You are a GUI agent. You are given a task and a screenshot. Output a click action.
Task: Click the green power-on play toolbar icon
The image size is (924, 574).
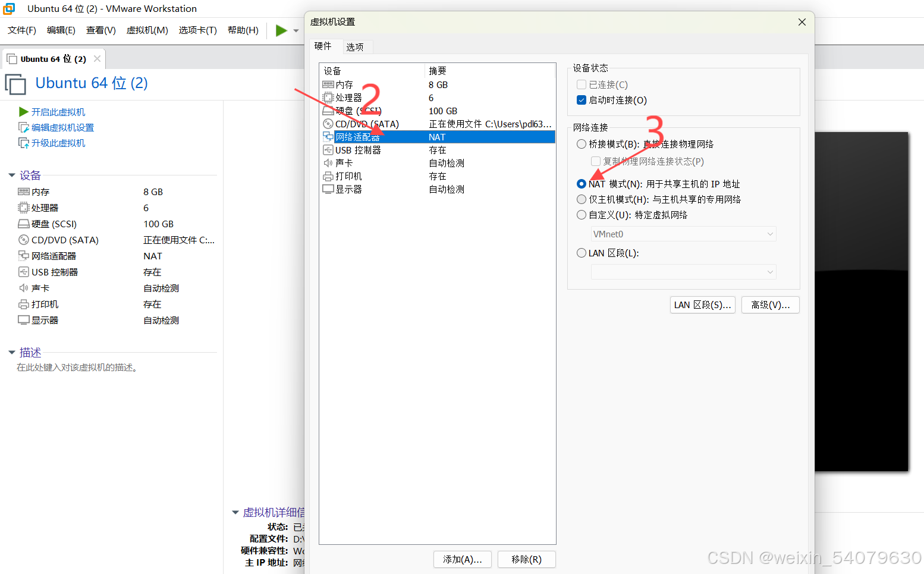point(281,30)
